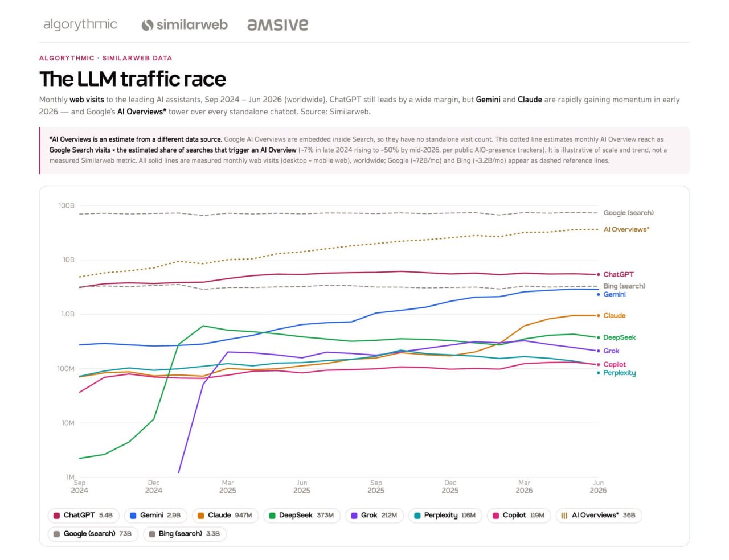
Task: Click the ChatGPT line endpoint dot
Action: [x=598, y=274]
